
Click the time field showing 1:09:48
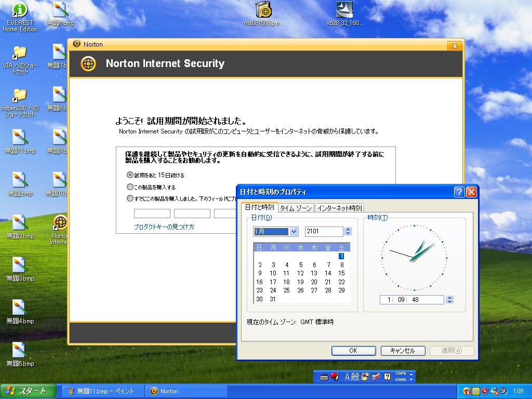click(x=411, y=300)
